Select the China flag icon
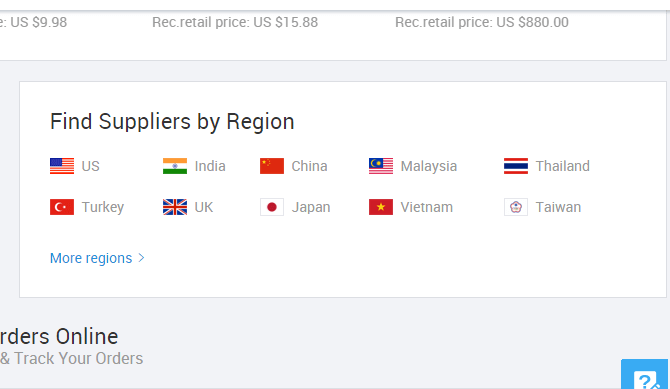Image resolution: width=670 pixels, height=389 pixels. pyautogui.click(x=272, y=166)
